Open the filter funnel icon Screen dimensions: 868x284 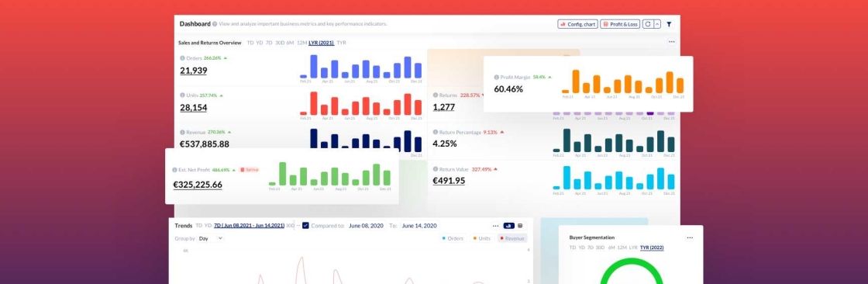click(669, 24)
